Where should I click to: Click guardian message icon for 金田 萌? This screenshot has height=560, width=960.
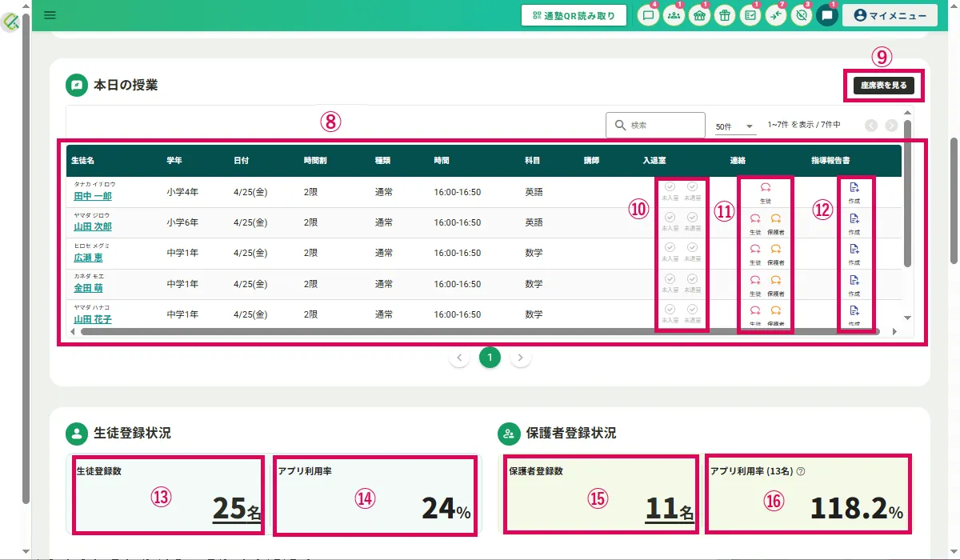click(775, 279)
